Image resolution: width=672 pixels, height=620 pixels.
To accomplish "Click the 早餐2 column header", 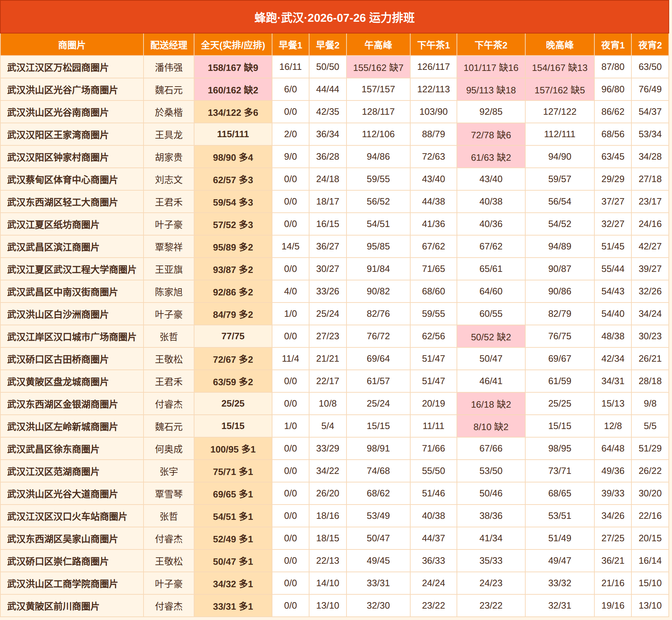I will tap(328, 45).
